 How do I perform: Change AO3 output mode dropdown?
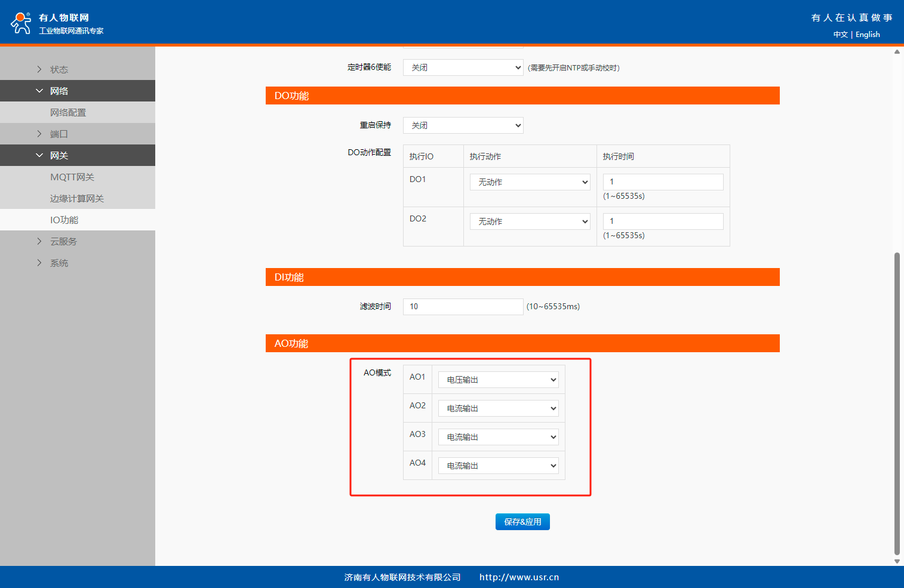tap(498, 437)
